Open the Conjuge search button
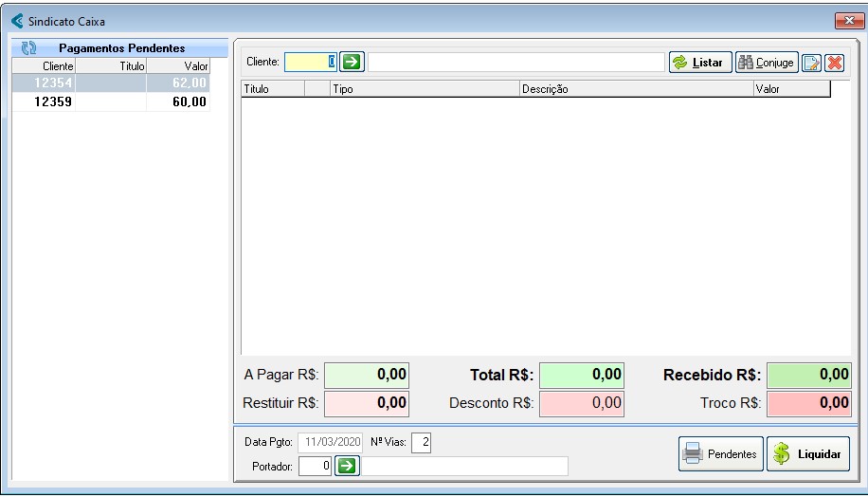This screenshot has height=497, width=868. click(x=767, y=63)
